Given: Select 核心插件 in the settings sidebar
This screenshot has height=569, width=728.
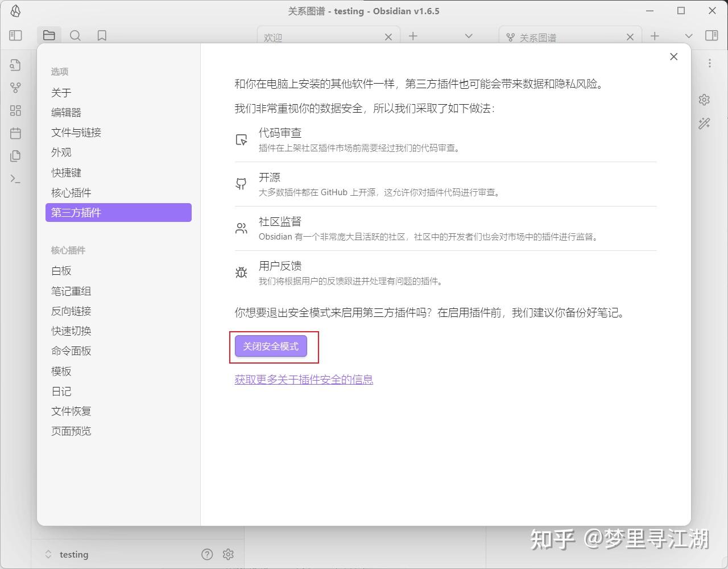Looking at the screenshot, I should tap(71, 192).
